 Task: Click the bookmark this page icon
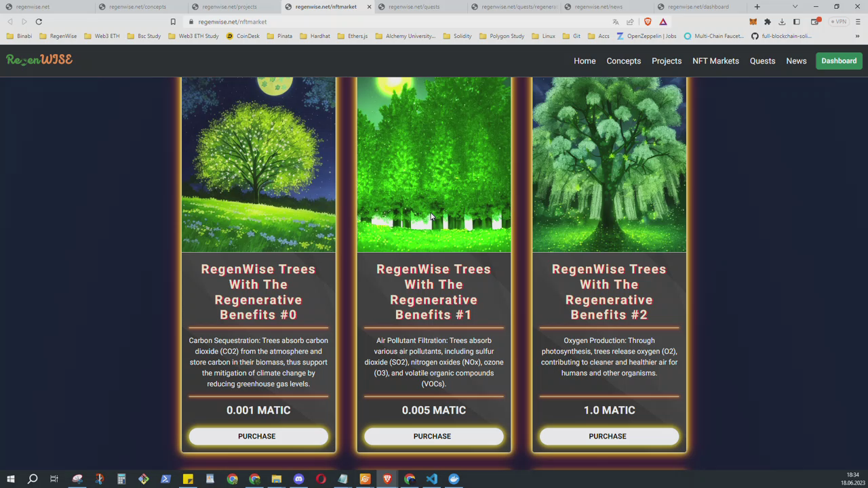pos(173,22)
